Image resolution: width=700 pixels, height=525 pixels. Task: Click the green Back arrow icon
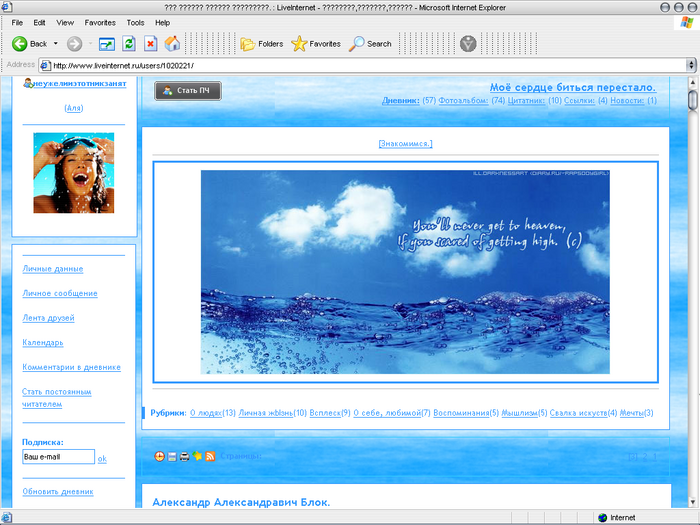[19, 43]
